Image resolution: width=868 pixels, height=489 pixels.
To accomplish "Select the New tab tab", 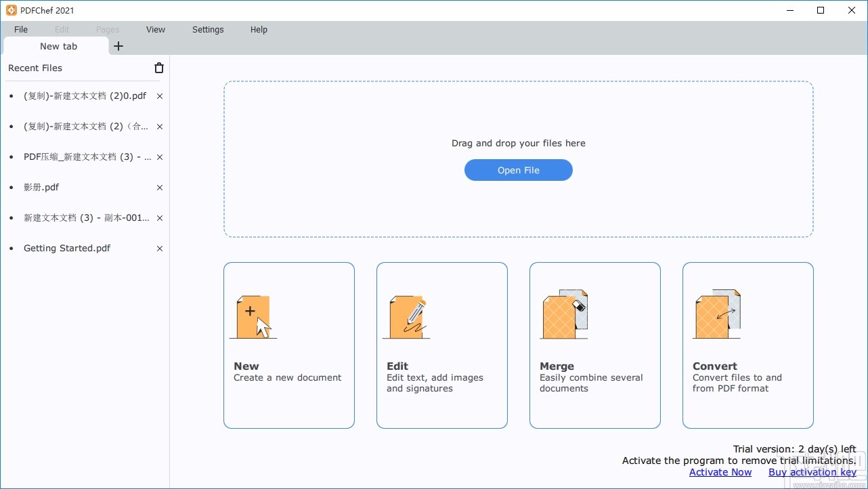I will point(58,46).
